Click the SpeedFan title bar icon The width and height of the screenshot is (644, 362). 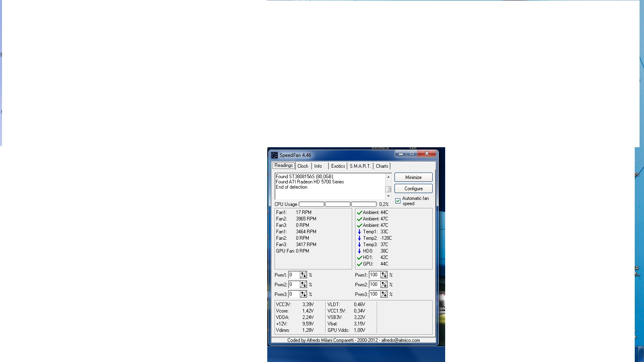[275, 155]
